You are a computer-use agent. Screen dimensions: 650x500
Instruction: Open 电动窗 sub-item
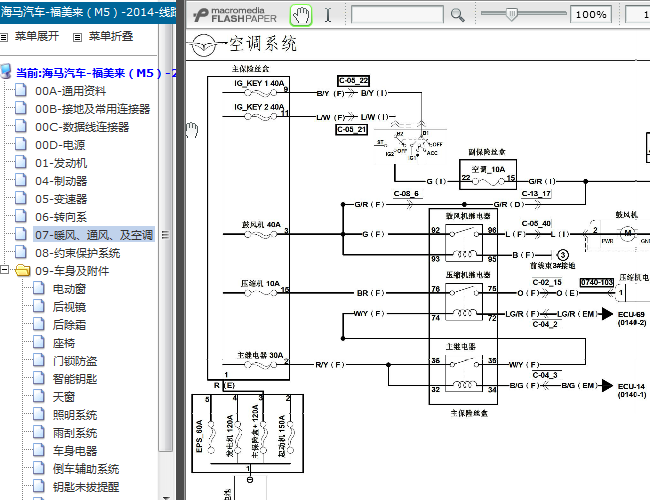69,289
